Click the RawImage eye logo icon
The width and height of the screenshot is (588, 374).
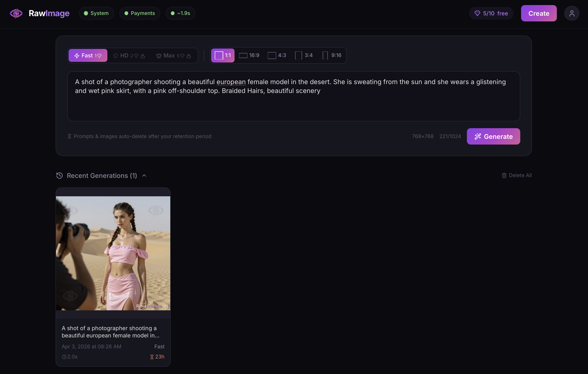click(x=16, y=13)
